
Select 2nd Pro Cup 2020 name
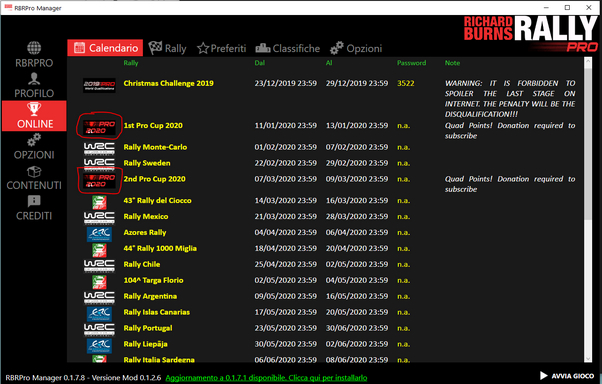tap(154, 179)
